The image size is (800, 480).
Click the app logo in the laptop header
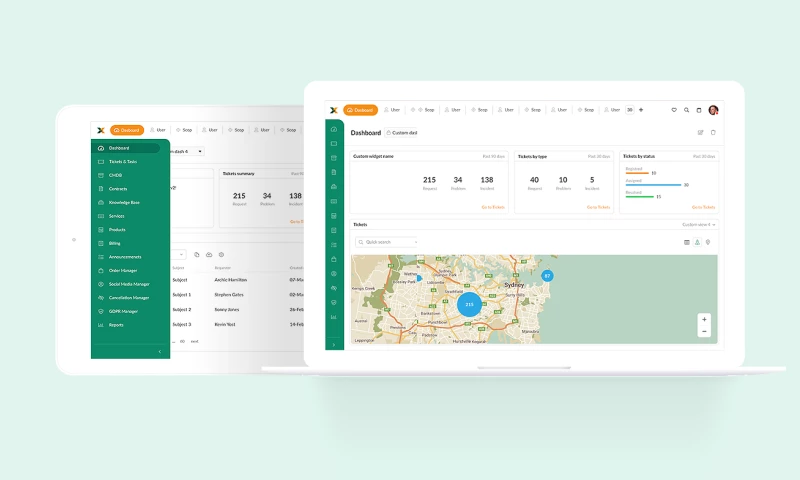[334, 110]
